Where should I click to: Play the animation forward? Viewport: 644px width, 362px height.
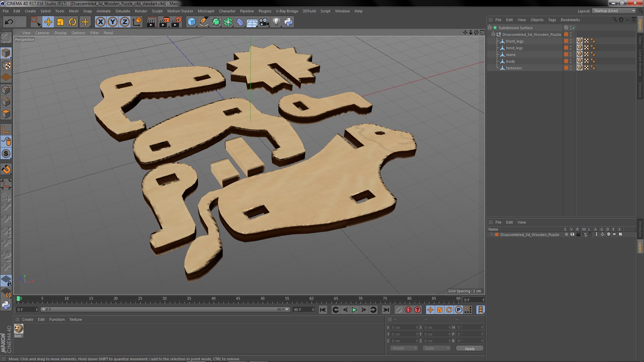[354, 310]
